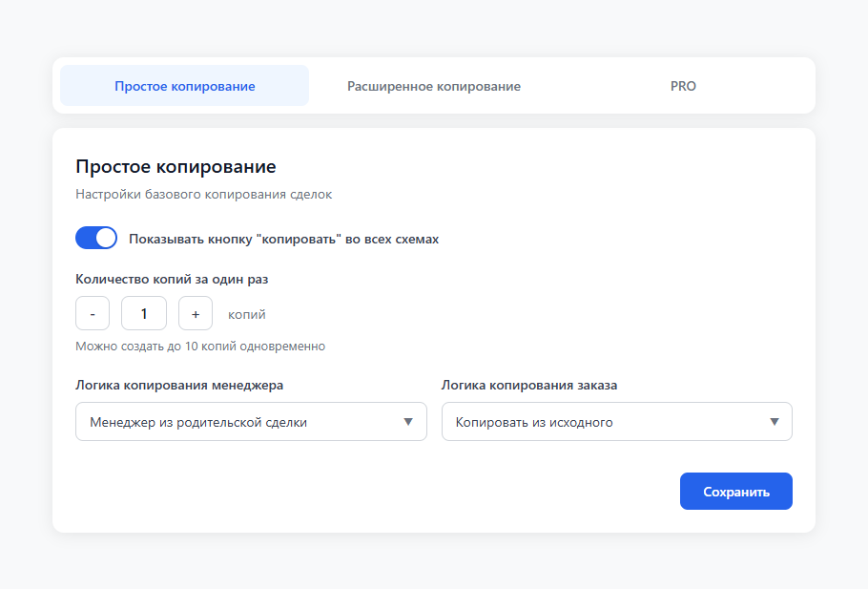The image size is (868, 589).
Task: Open the Расширенное копирование tab
Action: pyautogui.click(x=433, y=86)
